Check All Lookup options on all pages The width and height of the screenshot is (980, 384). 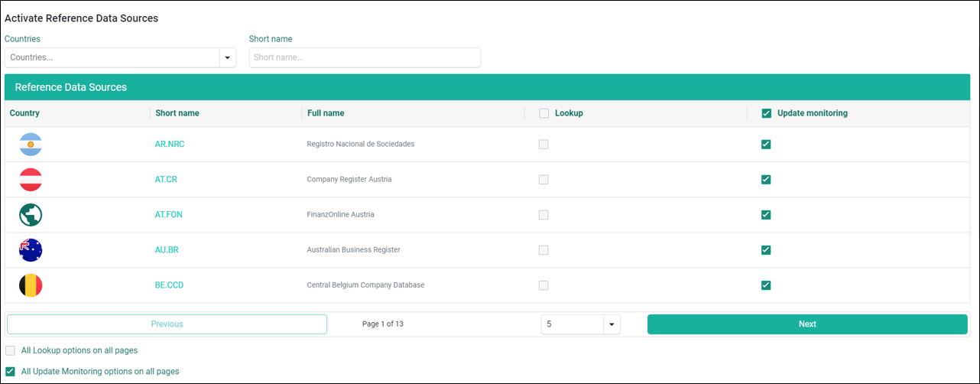pos(10,350)
